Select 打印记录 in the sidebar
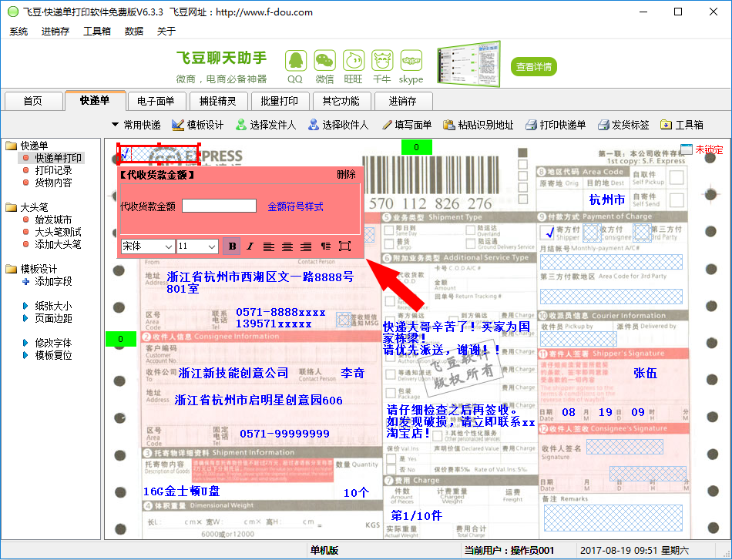The image size is (732, 560). point(53,170)
